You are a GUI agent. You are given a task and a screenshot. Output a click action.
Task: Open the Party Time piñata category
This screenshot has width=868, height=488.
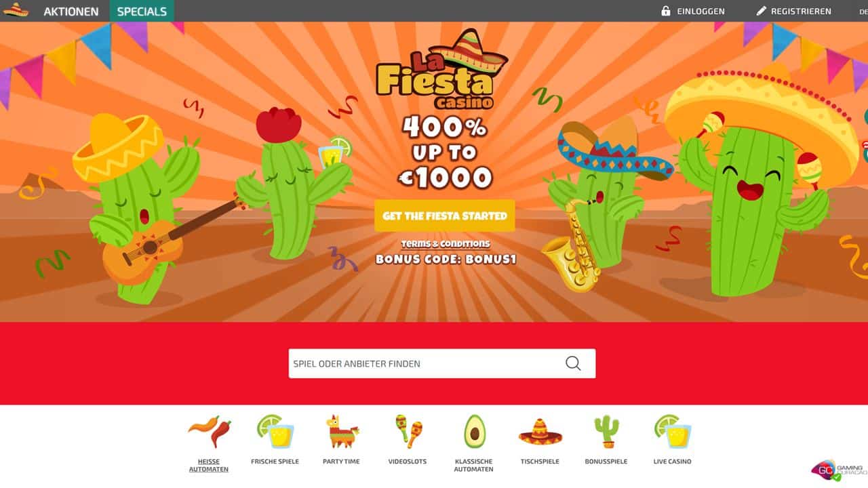pyautogui.click(x=341, y=431)
